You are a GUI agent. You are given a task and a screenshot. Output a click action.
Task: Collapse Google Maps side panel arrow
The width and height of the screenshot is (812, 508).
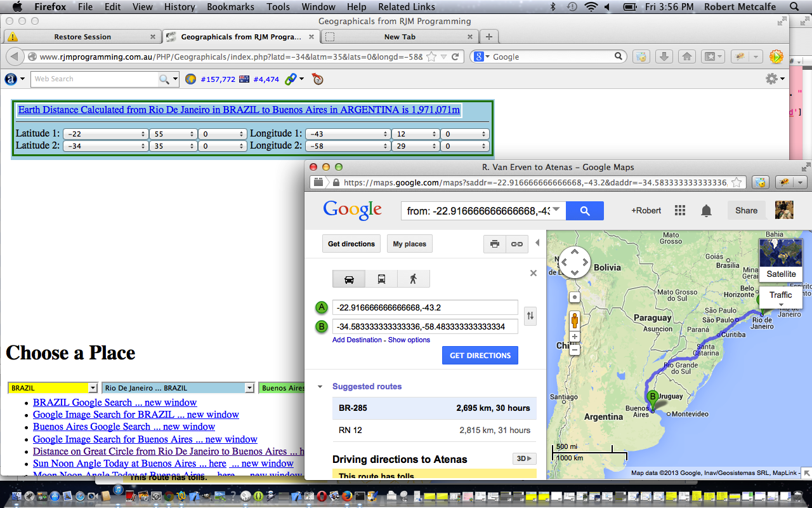coord(538,243)
